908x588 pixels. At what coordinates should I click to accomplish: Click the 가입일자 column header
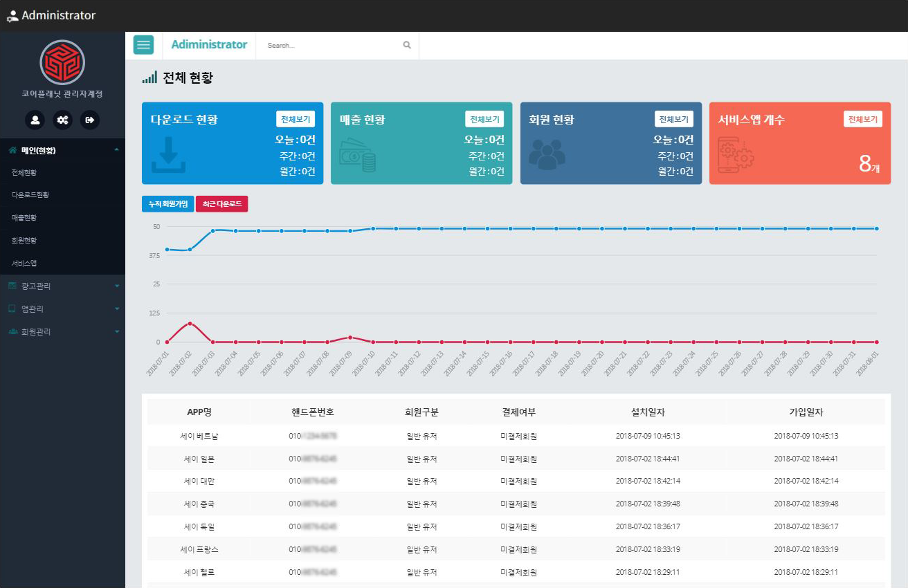point(806,412)
